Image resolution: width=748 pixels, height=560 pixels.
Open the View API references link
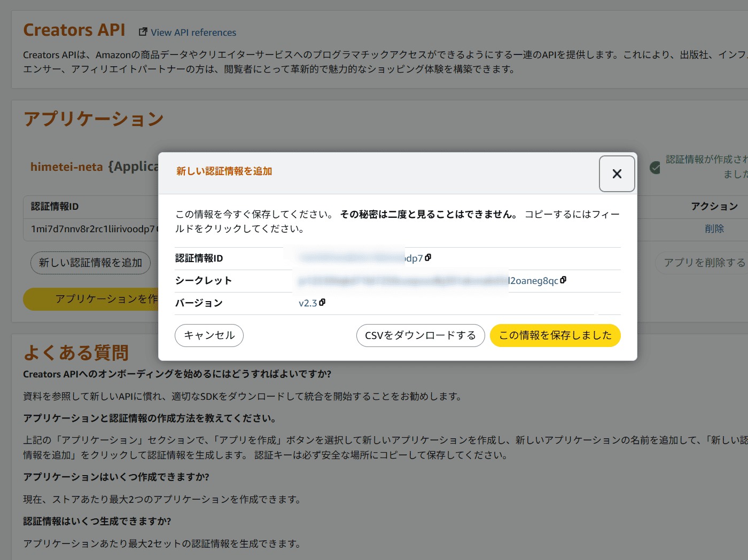[x=193, y=33]
